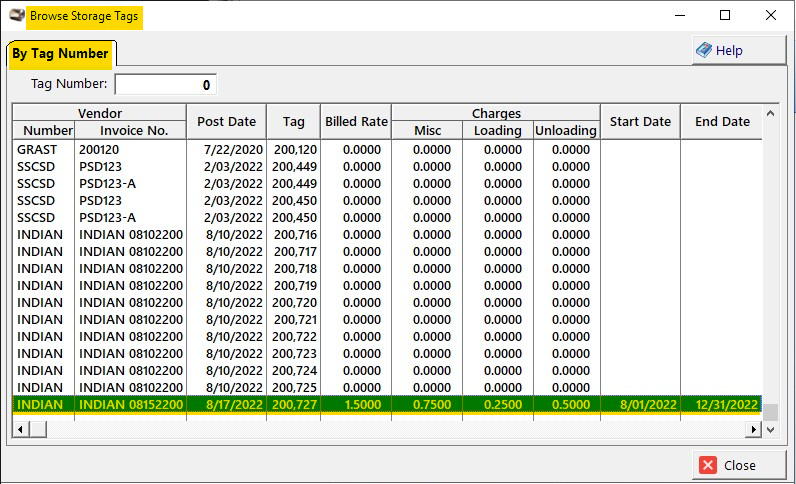This screenshot has width=796, height=484.
Task: Select tag 200,721 row
Action: tap(387, 320)
